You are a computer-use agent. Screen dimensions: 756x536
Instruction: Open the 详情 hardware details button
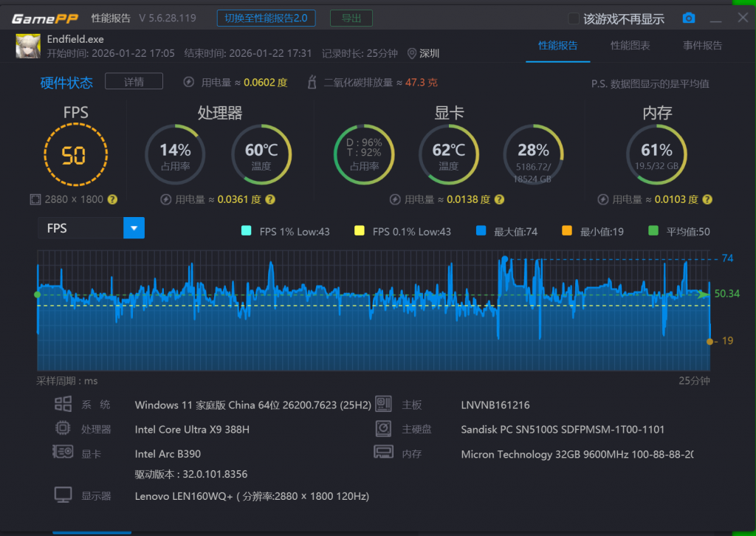click(134, 81)
